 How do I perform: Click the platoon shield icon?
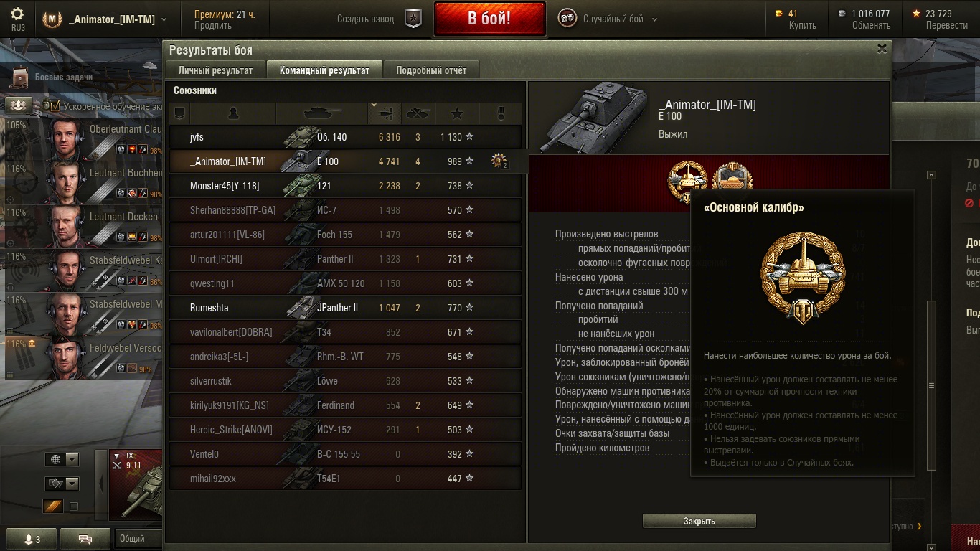[x=413, y=19]
